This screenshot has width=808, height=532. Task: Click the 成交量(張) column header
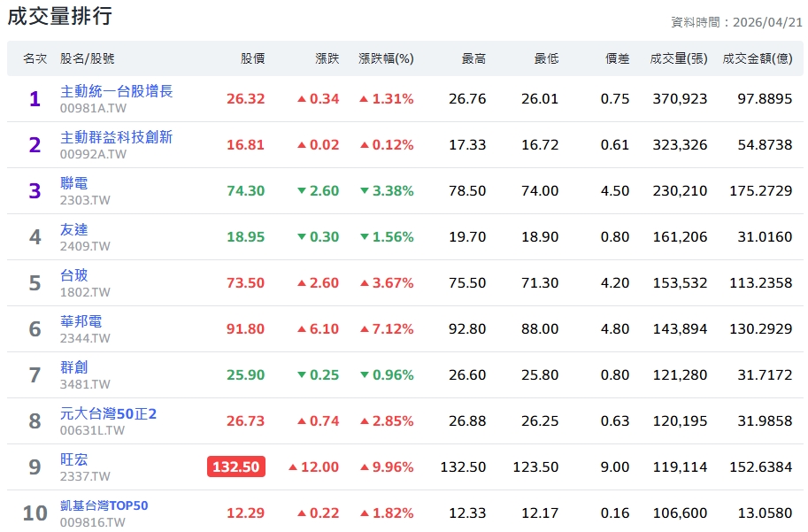click(678, 58)
